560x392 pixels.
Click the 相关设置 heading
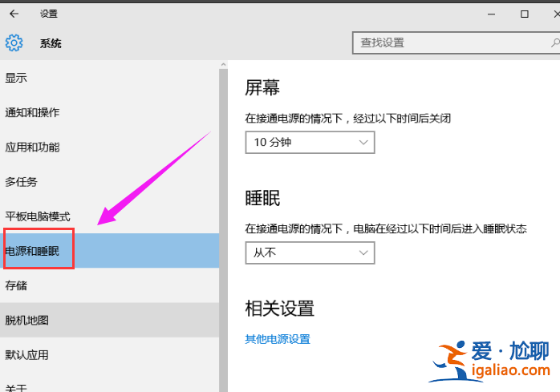tap(280, 309)
